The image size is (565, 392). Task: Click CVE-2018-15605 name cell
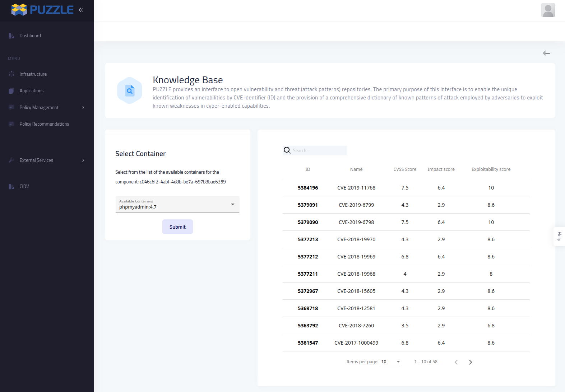(x=356, y=291)
